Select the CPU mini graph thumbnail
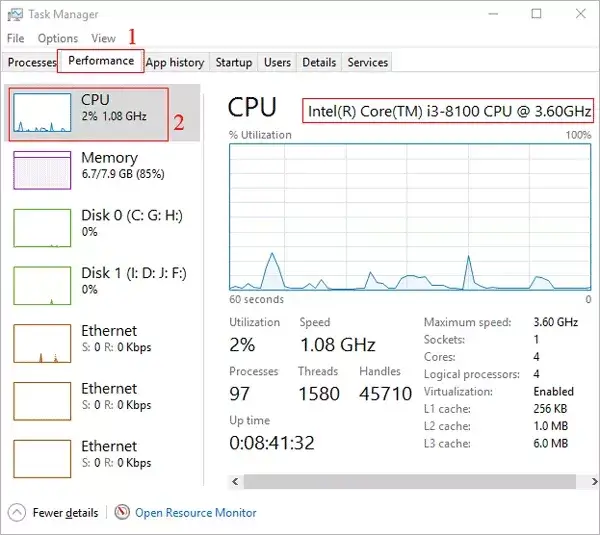 click(x=42, y=113)
